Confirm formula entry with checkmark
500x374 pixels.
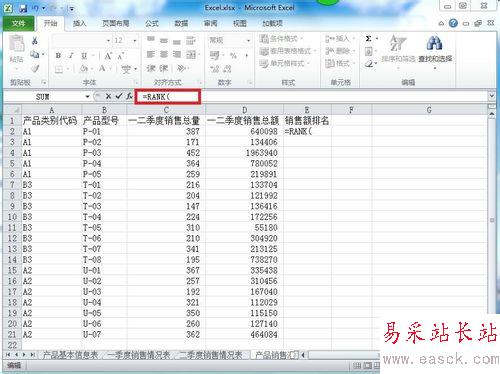coord(119,97)
